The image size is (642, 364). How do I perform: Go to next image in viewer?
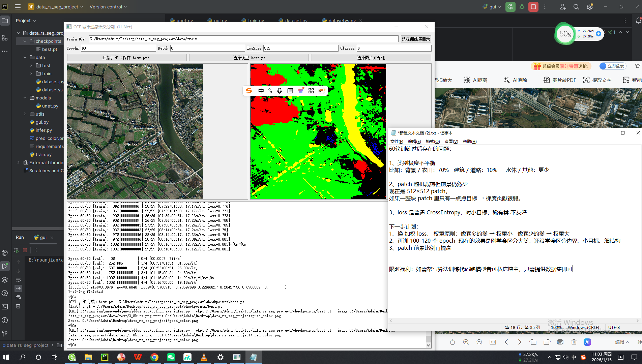pyautogui.click(x=520, y=342)
